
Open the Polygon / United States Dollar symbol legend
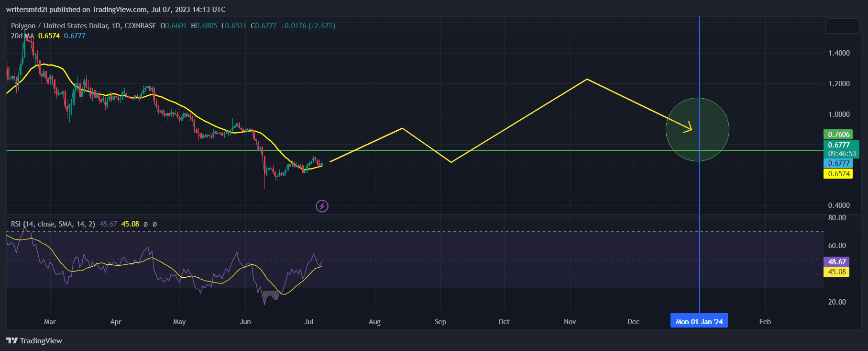tap(83, 26)
